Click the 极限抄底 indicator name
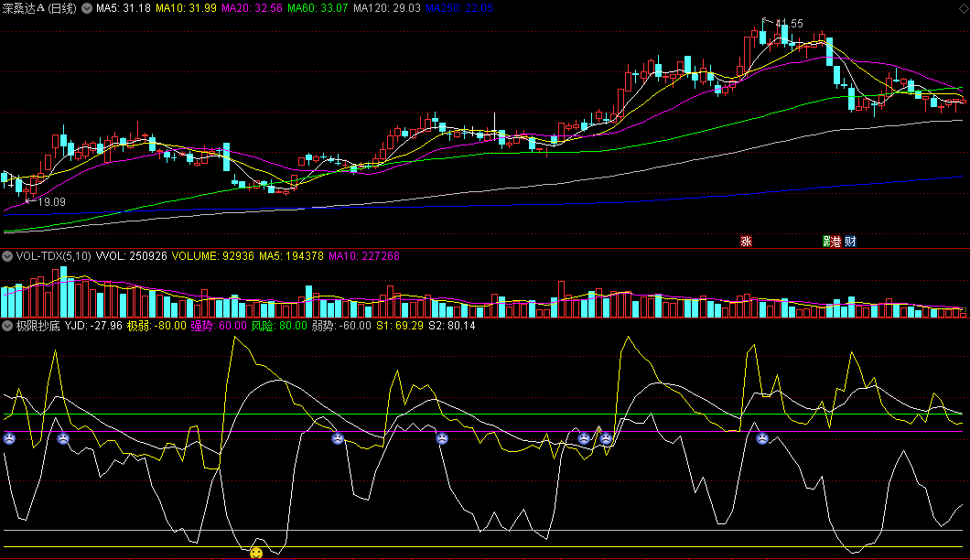Screen dimensions: 970x560 pyautogui.click(x=38, y=326)
